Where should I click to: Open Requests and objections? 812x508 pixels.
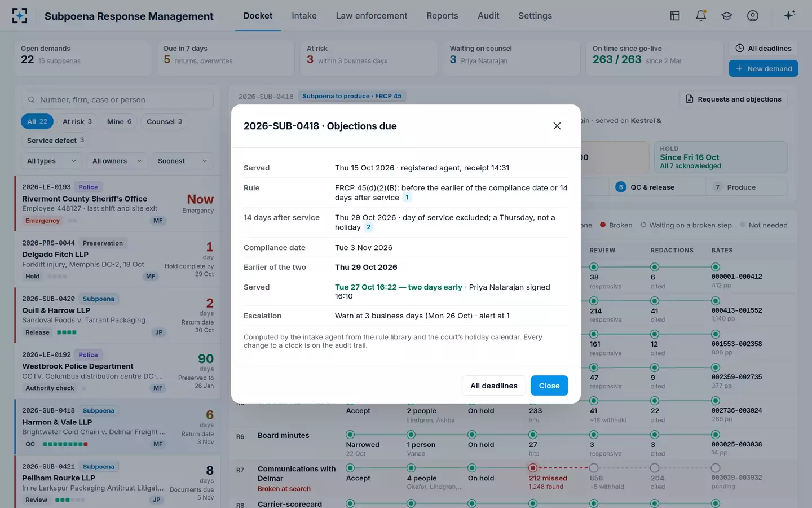pos(734,99)
